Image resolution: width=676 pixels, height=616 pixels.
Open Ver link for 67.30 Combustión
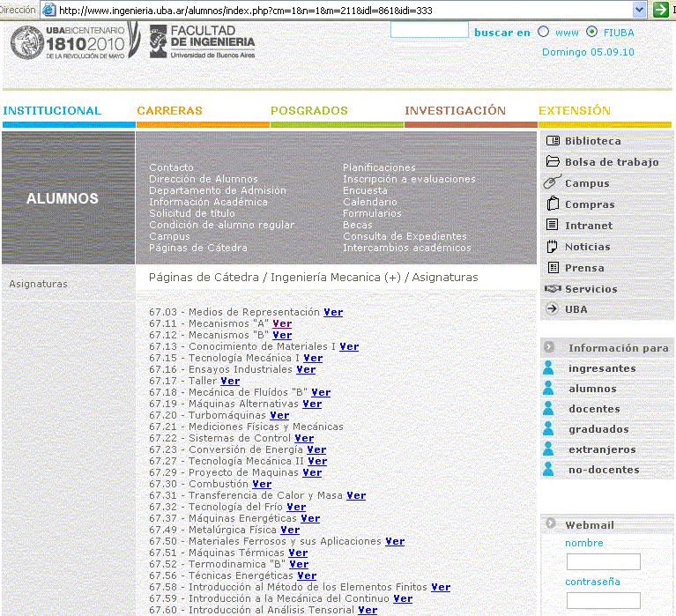coord(262,484)
